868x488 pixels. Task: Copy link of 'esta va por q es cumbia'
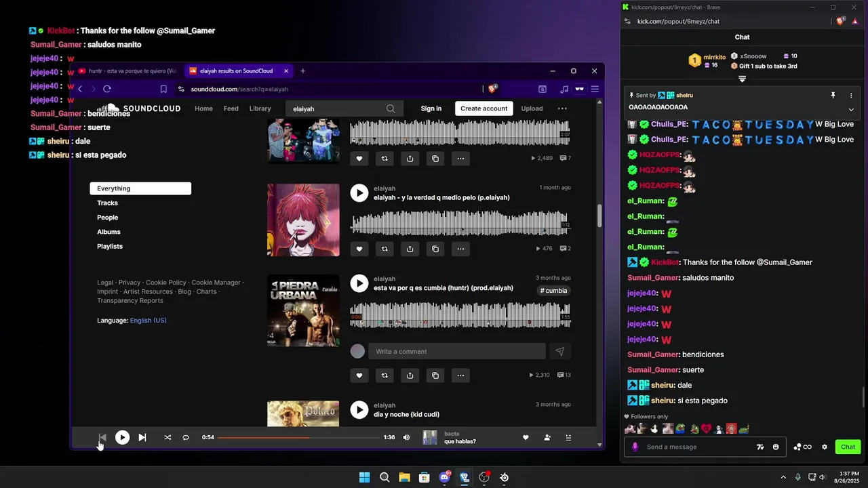[x=435, y=375]
